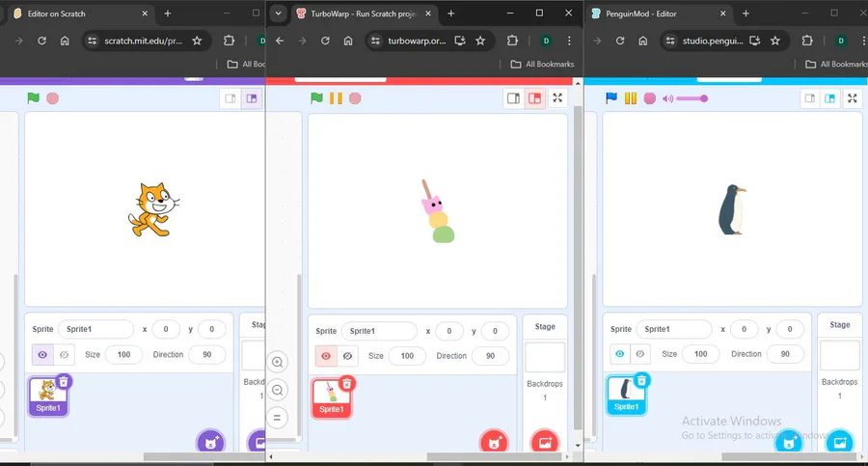868x466 pixels.
Task: Enter fullscreen stage mode in PenguinMod
Action: pyautogui.click(x=853, y=98)
